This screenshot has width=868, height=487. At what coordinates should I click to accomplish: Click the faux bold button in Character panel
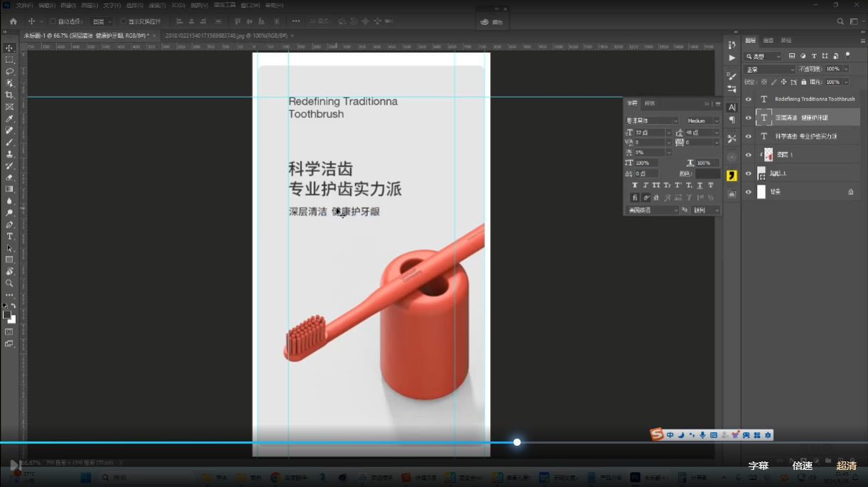[635, 186]
